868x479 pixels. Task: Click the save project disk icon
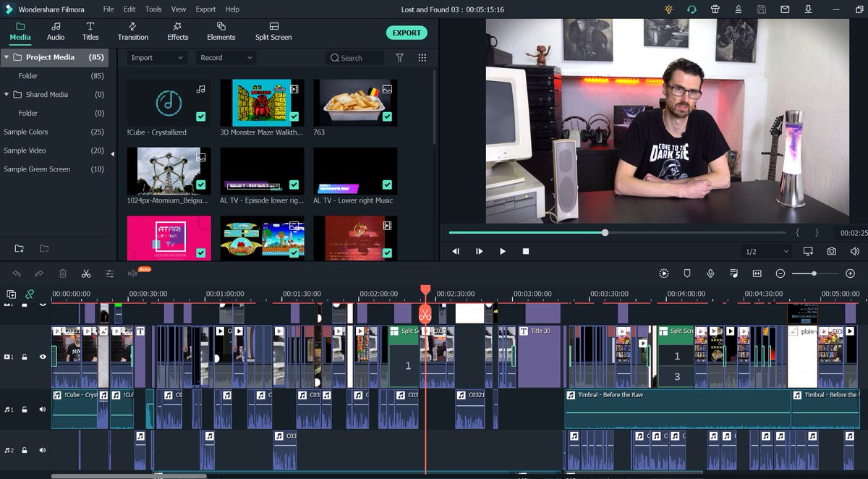(x=761, y=9)
